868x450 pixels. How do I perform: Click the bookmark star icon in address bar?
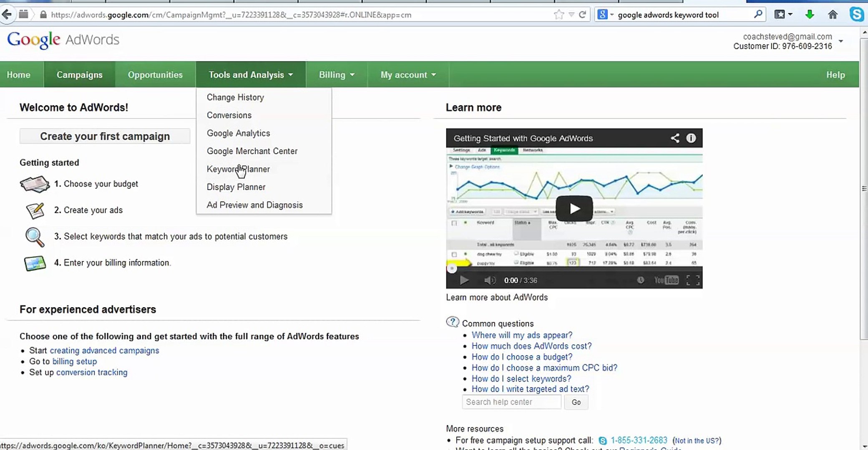(x=559, y=15)
